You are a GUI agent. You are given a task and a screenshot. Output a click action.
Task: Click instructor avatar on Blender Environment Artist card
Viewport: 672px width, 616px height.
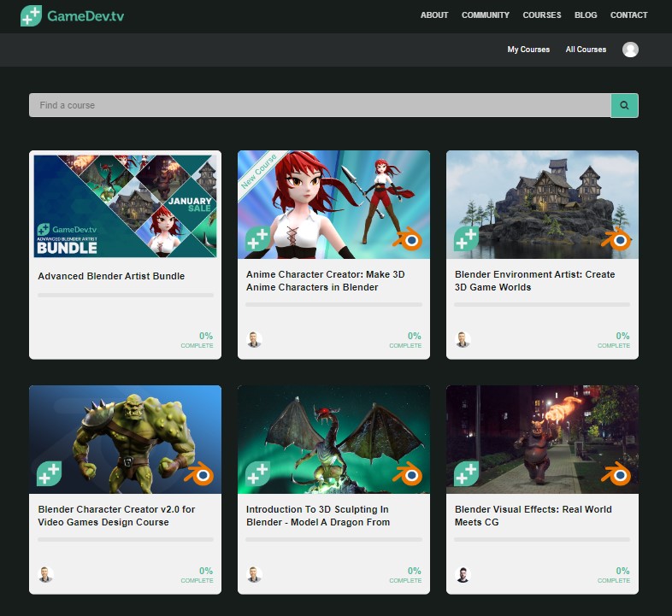click(x=463, y=339)
